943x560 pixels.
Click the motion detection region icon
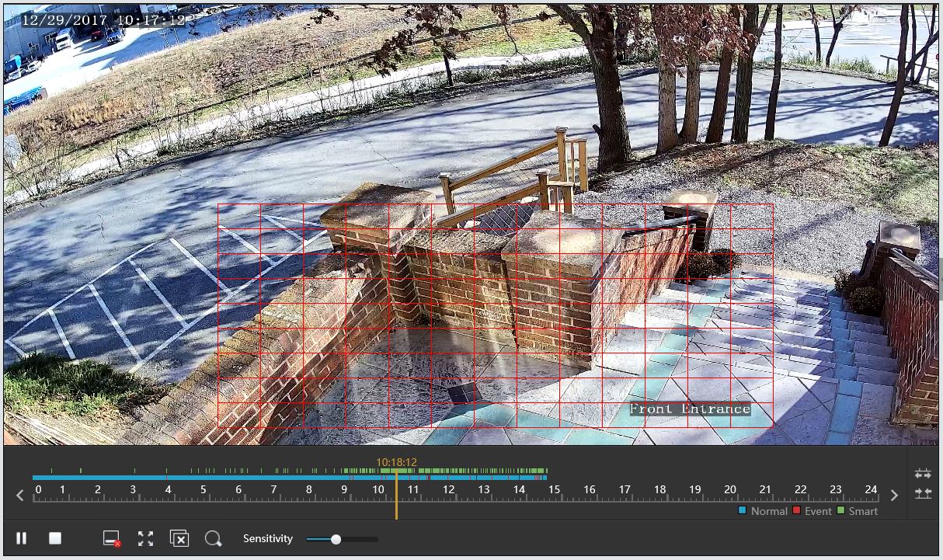(x=112, y=538)
